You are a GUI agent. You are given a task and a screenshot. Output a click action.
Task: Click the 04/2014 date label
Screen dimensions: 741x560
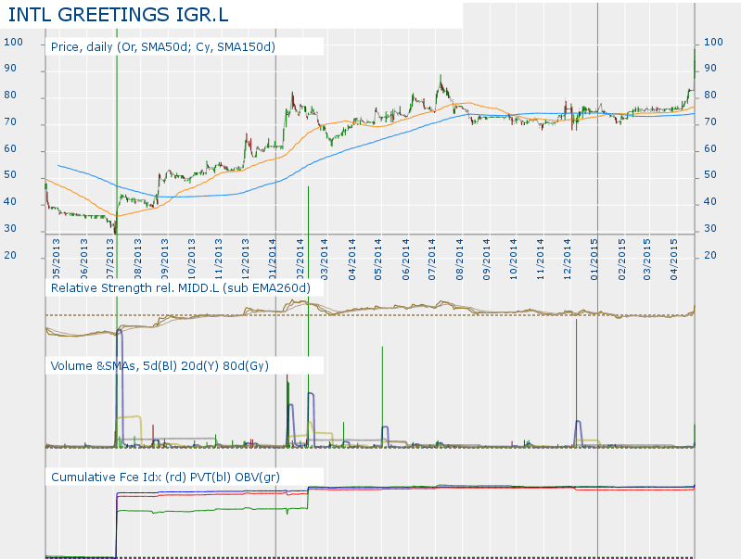point(351,260)
